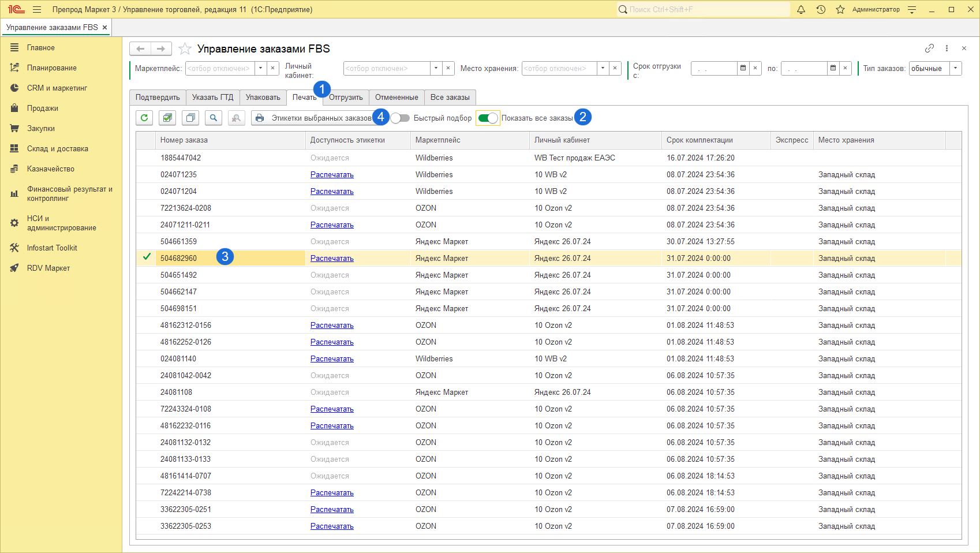Viewport: 980px width, 553px height.
Task: Turn off Показать все заказы toggle
Action: click(488, 118)
